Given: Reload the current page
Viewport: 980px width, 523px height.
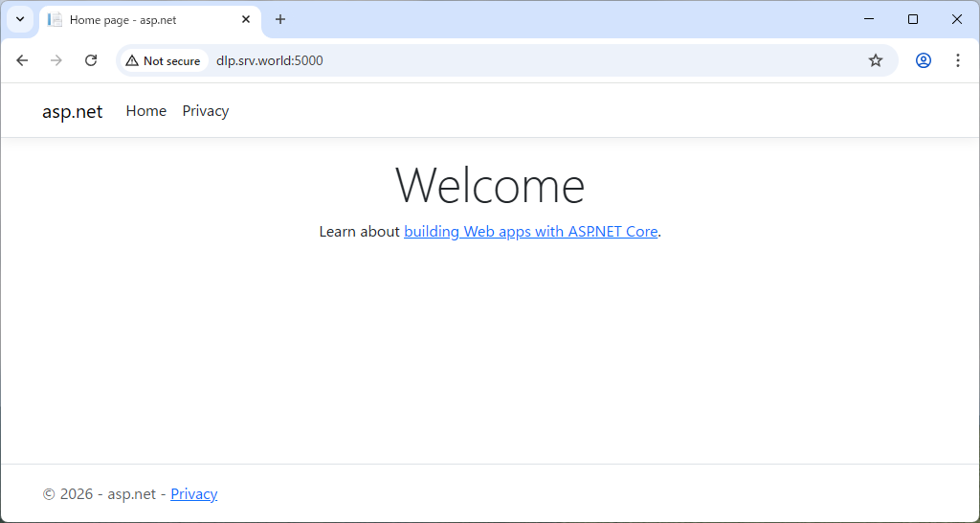Looking at the screenshot, I should tap(91, 60).
